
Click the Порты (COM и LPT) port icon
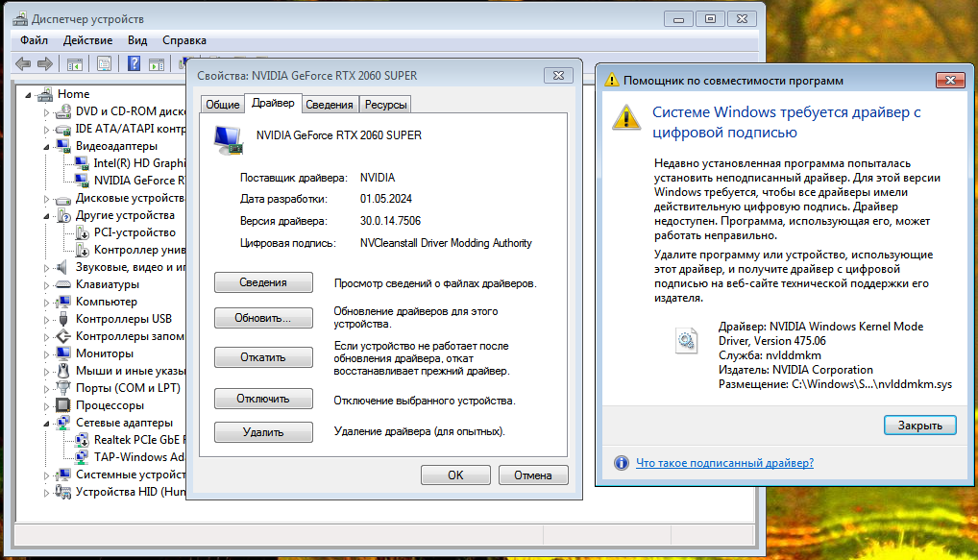tap(62, 388)
